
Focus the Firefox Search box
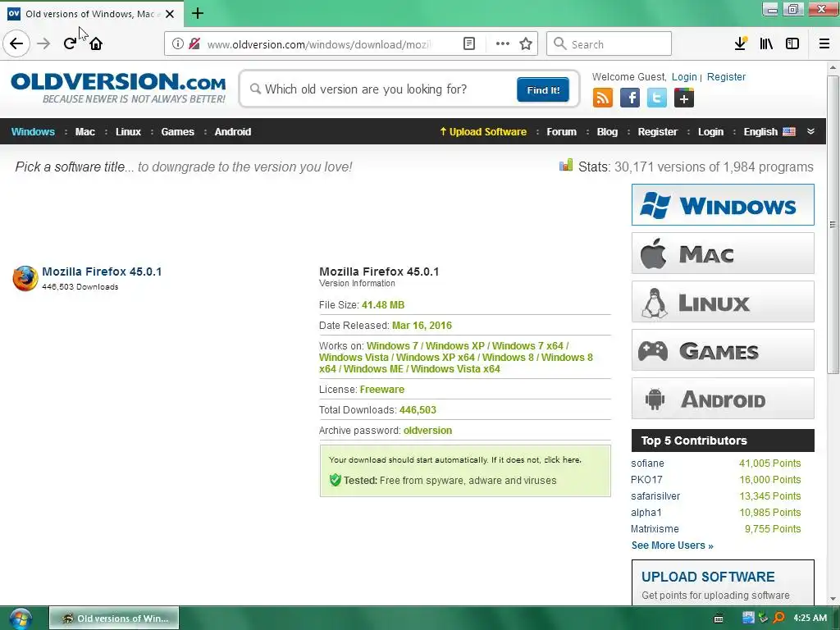(609, 44)
